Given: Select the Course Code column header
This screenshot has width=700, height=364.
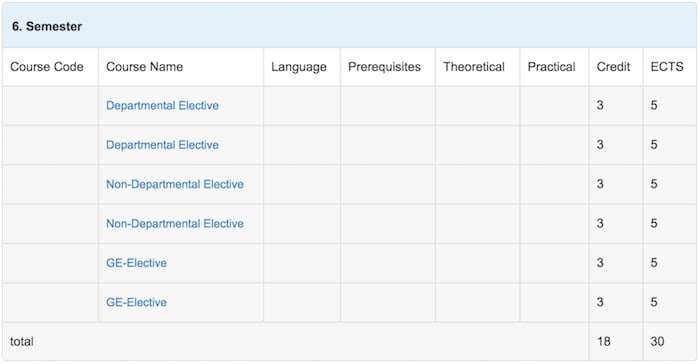Looking at the screenshot, I should coord(47,67).
